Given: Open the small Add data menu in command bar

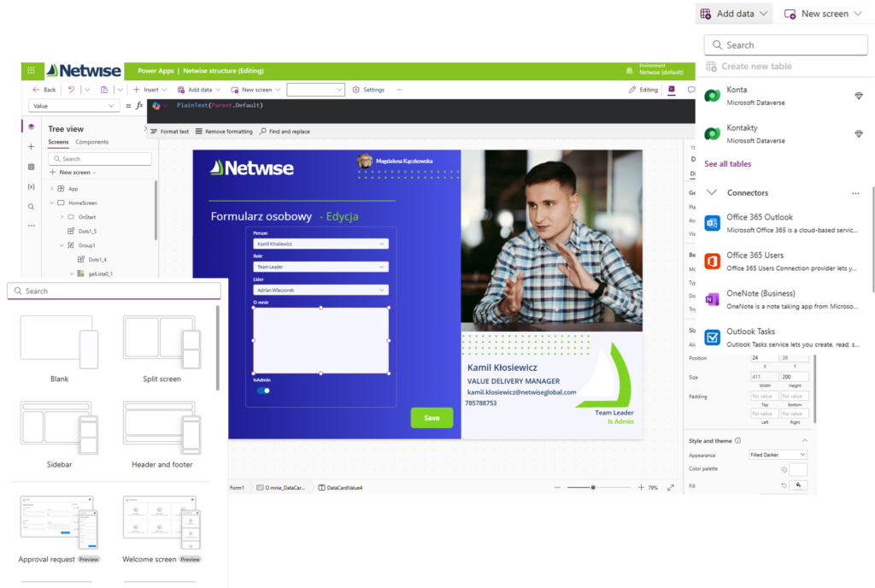Looking at the screenshot, I should [x=198, y=89].
